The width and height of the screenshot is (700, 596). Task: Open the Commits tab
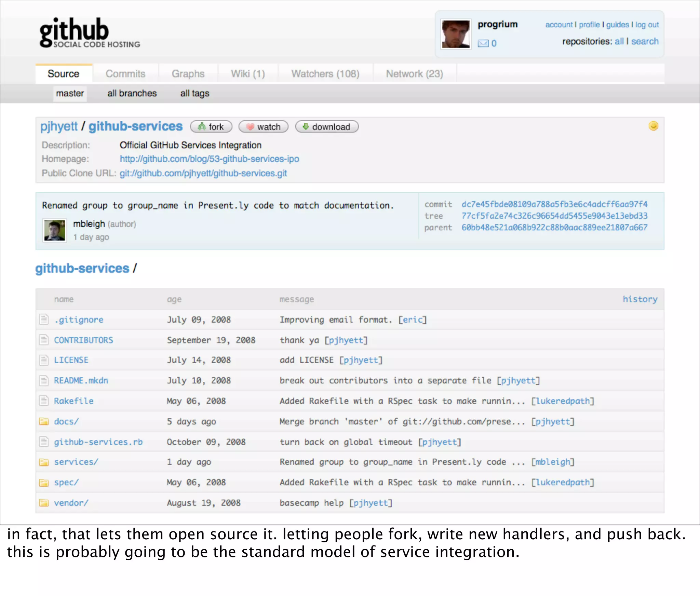coord(125,74)
